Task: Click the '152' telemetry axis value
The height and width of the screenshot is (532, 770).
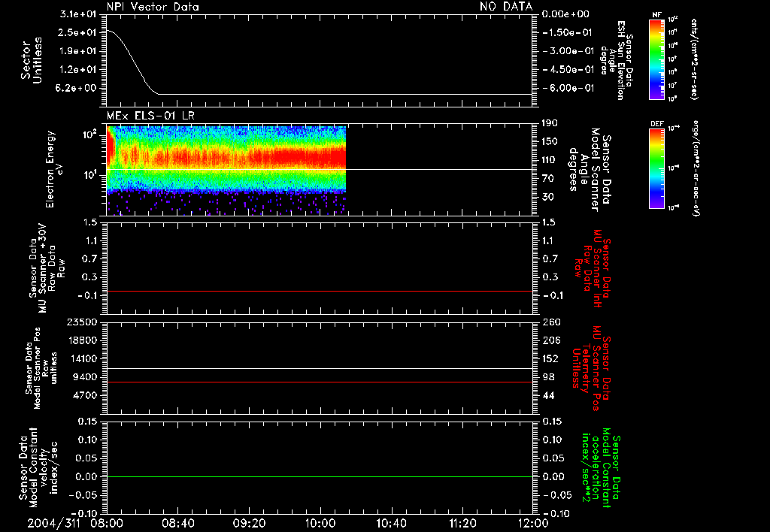Action: (550, 358)
